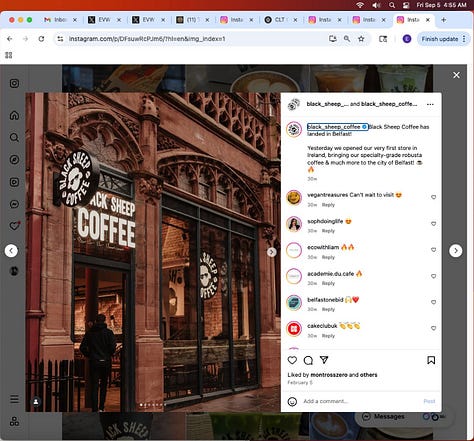474x441 pixels.
Task: Reply to the belfastonebid comment
Action: [328, 309]
